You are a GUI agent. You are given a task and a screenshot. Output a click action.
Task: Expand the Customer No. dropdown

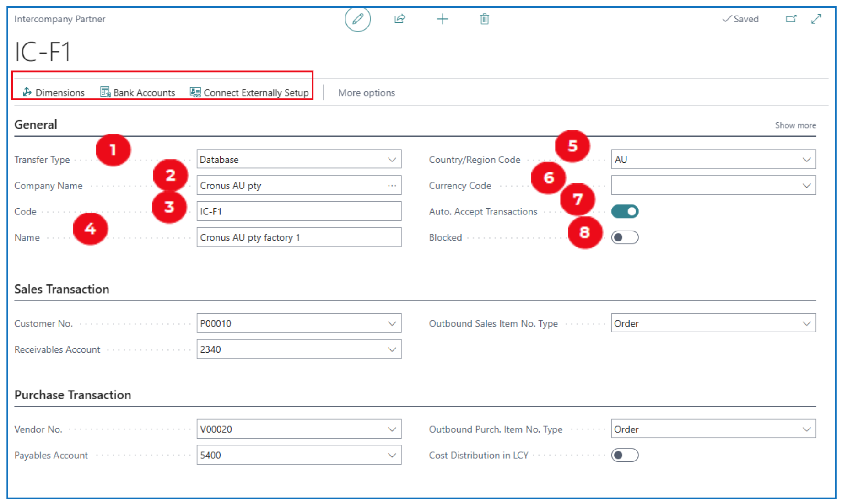(x=392, y=323)
